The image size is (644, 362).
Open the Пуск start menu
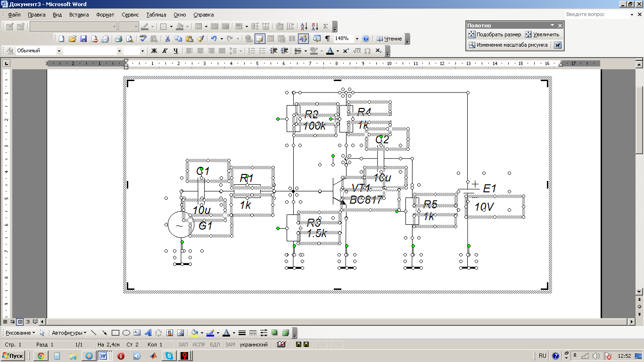(13, 356)
